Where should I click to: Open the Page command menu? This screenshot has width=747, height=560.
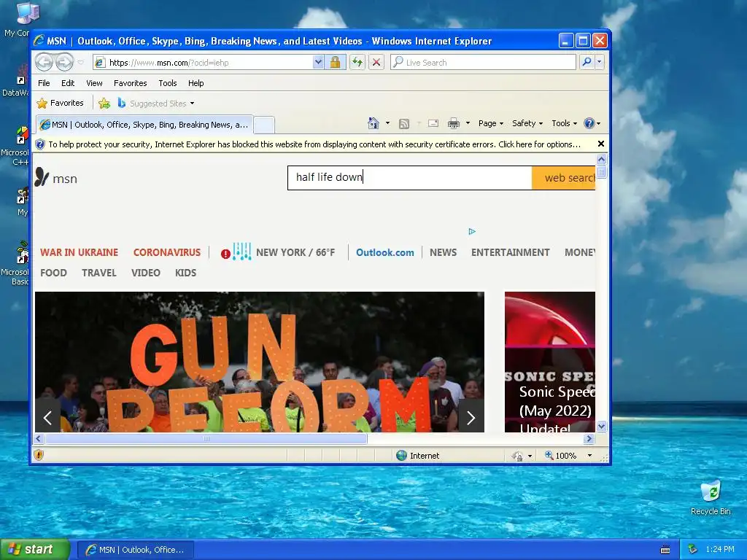tap(491, 123)
